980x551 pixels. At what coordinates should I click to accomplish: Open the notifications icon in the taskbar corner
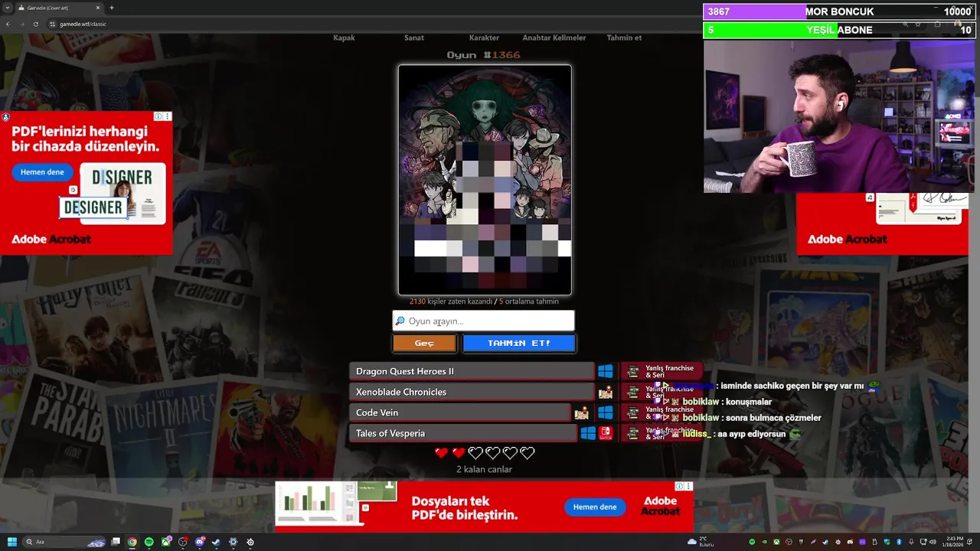969,542
